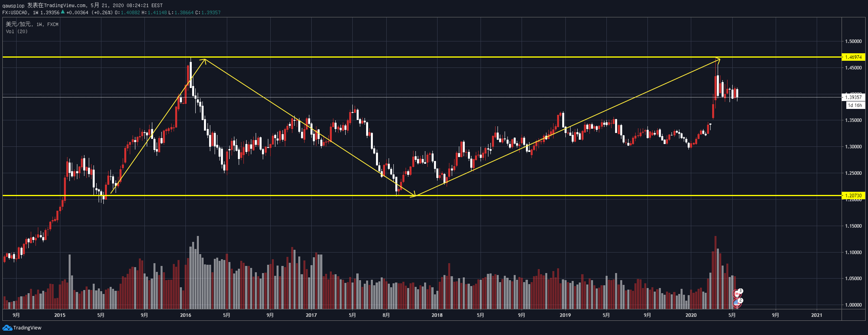Click the 2016 label on time axis
This screenshot has height=335, width=868.
185,315
